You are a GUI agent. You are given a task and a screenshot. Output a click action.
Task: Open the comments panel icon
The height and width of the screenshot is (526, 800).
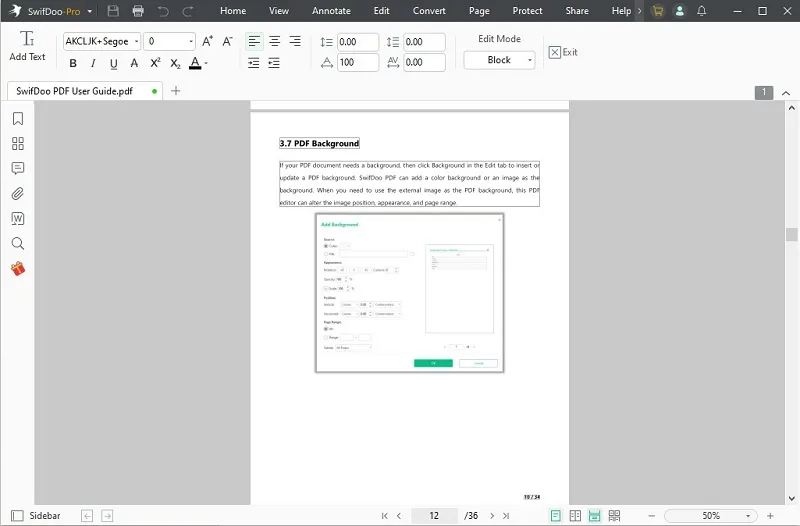[18, 169]
